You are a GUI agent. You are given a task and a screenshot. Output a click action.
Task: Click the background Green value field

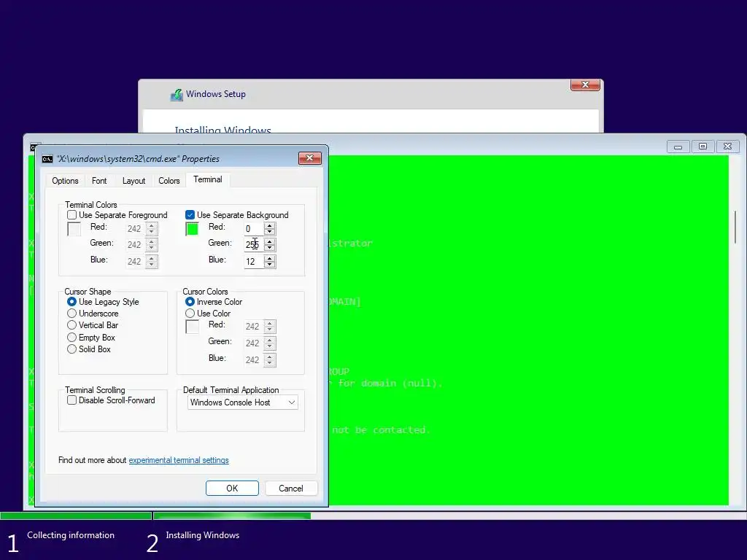[253, 245]
